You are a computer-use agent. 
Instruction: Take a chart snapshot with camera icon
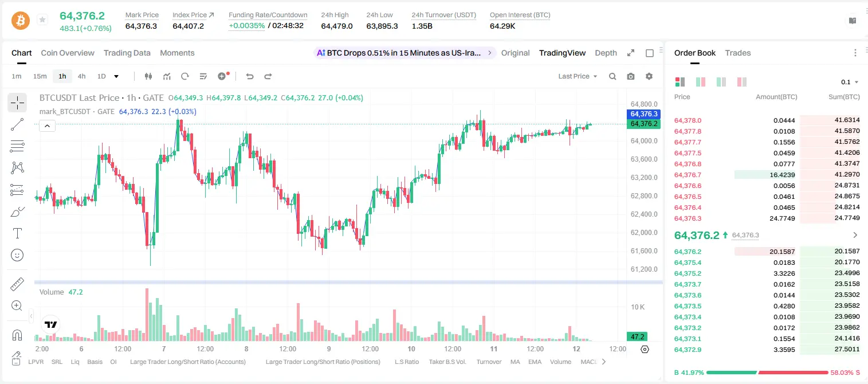[x=631, y=76]
